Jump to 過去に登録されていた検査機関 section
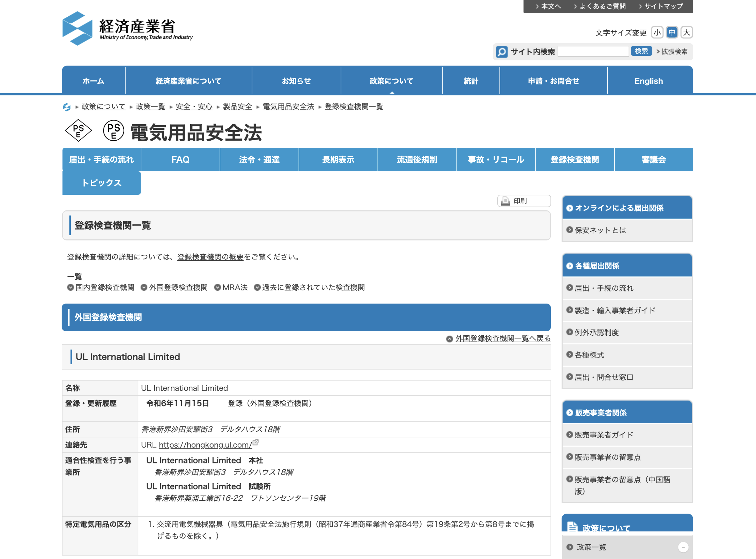 [313, 288]
